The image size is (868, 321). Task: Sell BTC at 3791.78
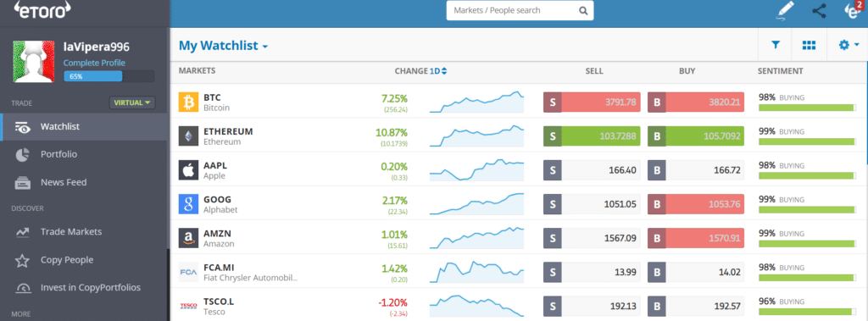pyautogui.click(x=592, y=102)
